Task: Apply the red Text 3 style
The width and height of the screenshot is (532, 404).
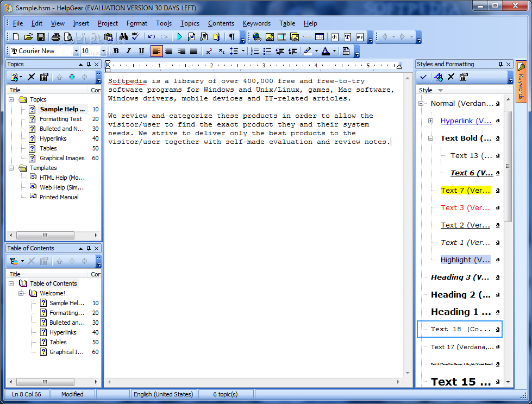Action: (x=465, y=208)
